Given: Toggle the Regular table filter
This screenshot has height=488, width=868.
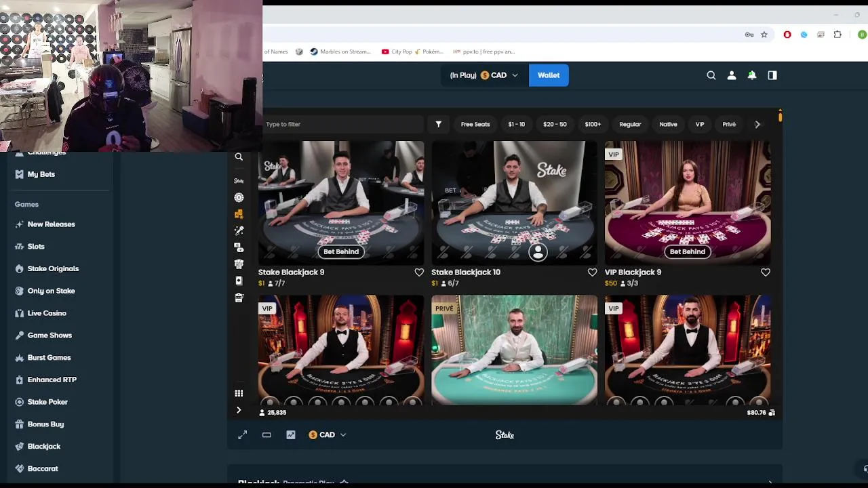Looking at the screenshot, I should [630, 124].
